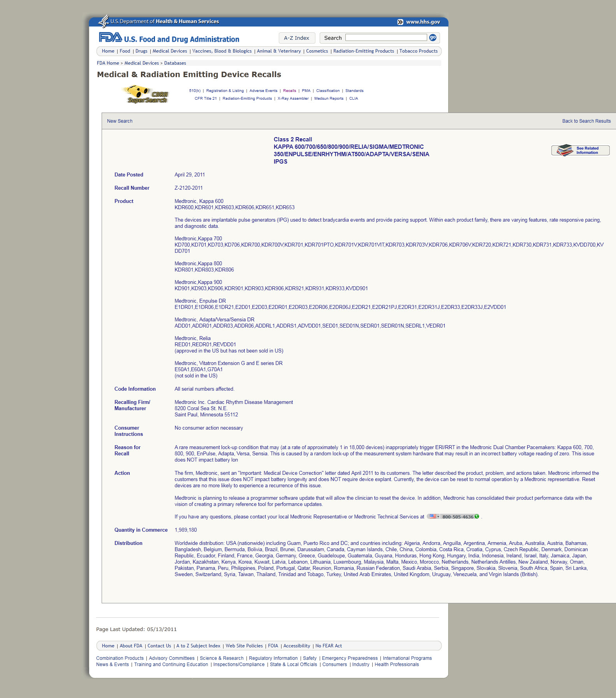Open Training and Continuing Education link
Viewport: 616px width, 698px height.
(x=171, y=665)
